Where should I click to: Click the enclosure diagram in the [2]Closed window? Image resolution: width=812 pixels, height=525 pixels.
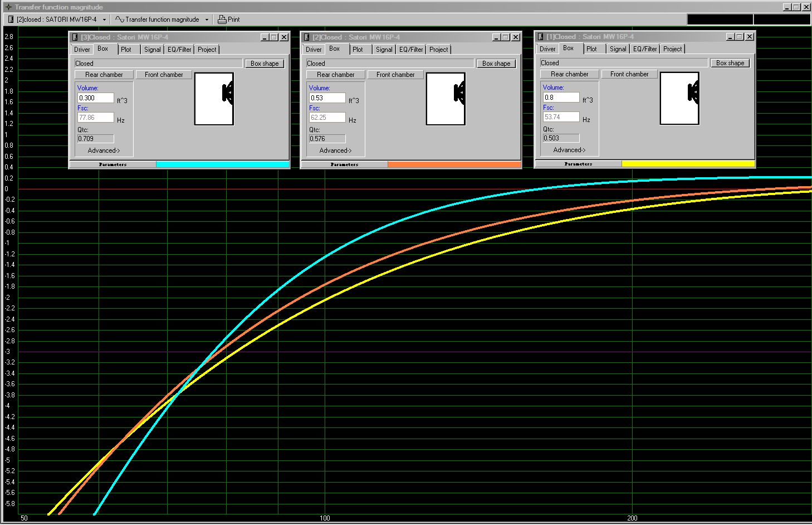446,99
